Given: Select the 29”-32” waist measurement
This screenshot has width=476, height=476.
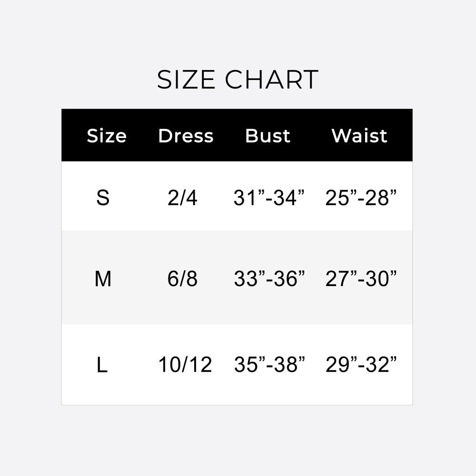Looking at the screenshot, I should (361, 365).
